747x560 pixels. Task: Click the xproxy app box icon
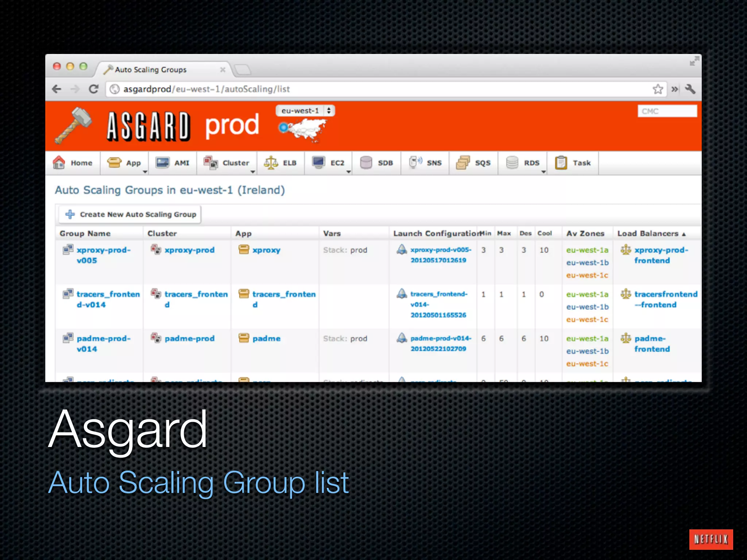[x=244, y=250]
